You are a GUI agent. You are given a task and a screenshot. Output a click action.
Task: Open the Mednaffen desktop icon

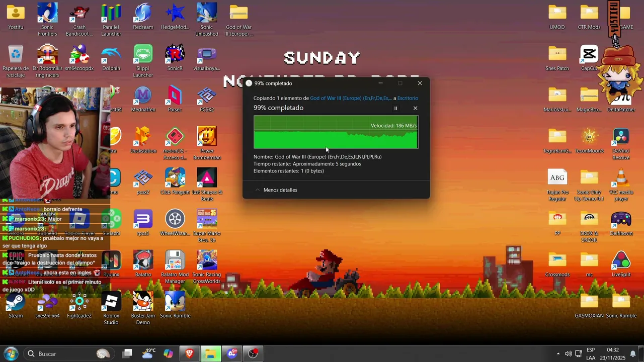(143, 100)
